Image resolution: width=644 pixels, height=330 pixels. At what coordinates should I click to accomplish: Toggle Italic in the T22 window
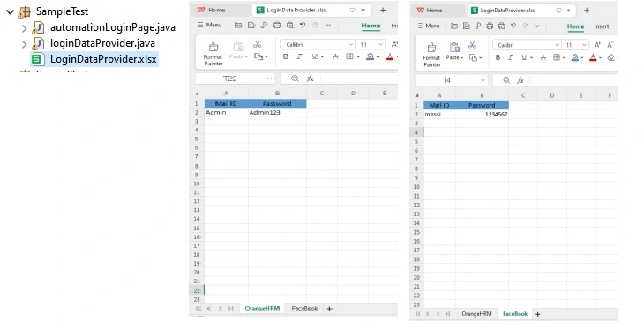coord(299,56)
